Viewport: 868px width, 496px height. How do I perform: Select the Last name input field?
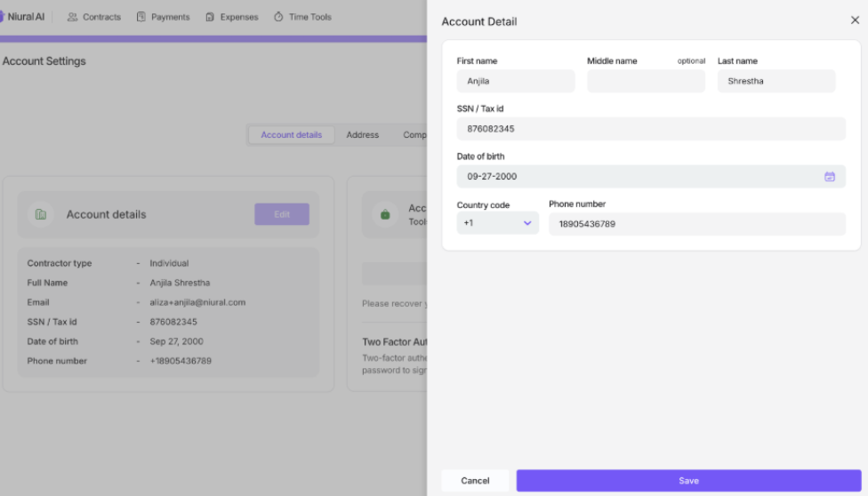point(776,81)
